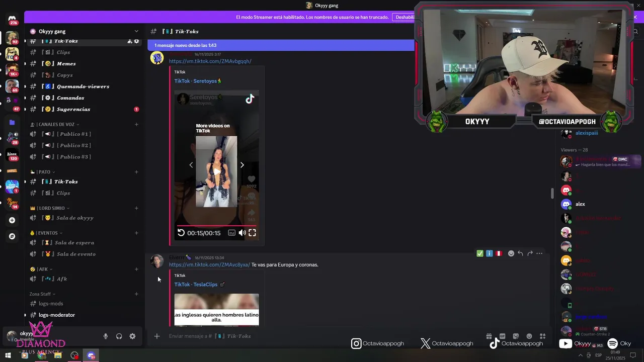Collapse the AFK category

point(41,269)
